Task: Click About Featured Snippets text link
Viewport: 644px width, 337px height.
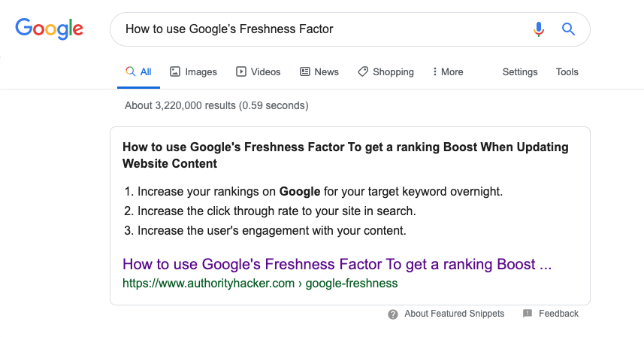Action: (454, 314)
